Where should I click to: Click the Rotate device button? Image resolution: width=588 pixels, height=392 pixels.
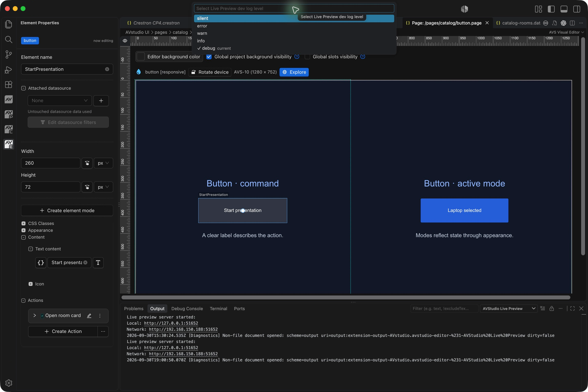[210, 72]
